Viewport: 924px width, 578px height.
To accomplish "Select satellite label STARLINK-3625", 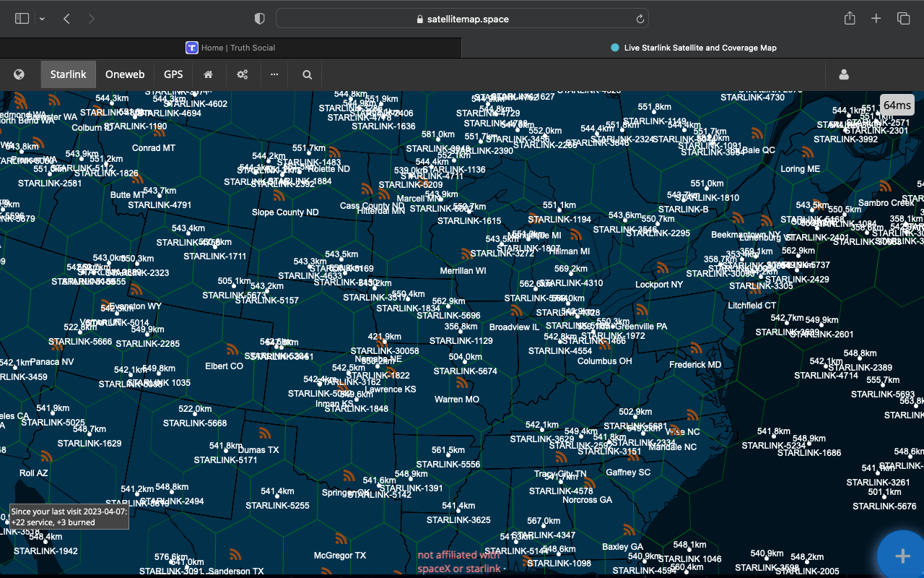I will [458, 520].
